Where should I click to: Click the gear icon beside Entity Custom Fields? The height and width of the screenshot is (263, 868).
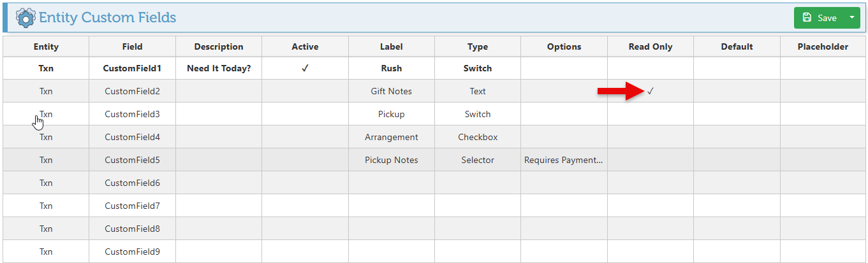click(x=26, y=17)
